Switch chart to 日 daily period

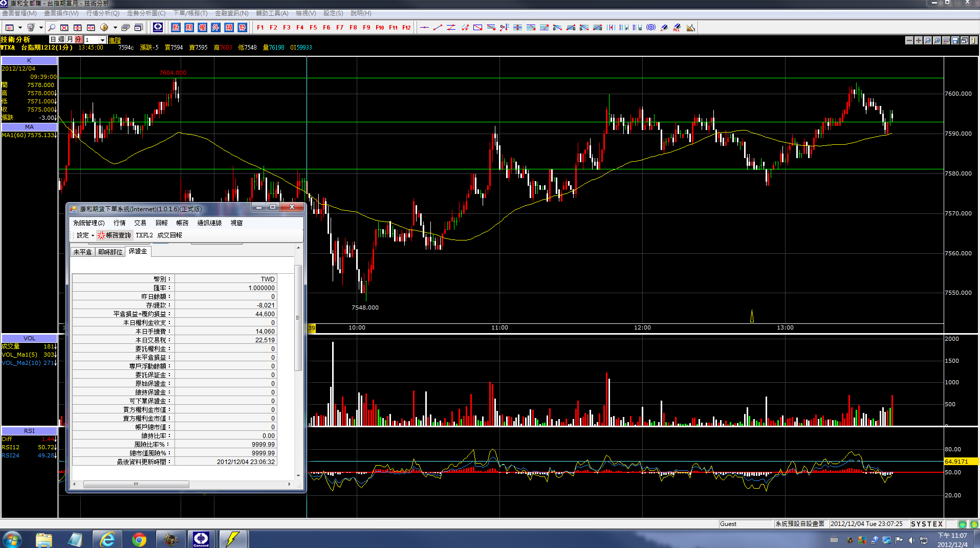tap(53, 39)
